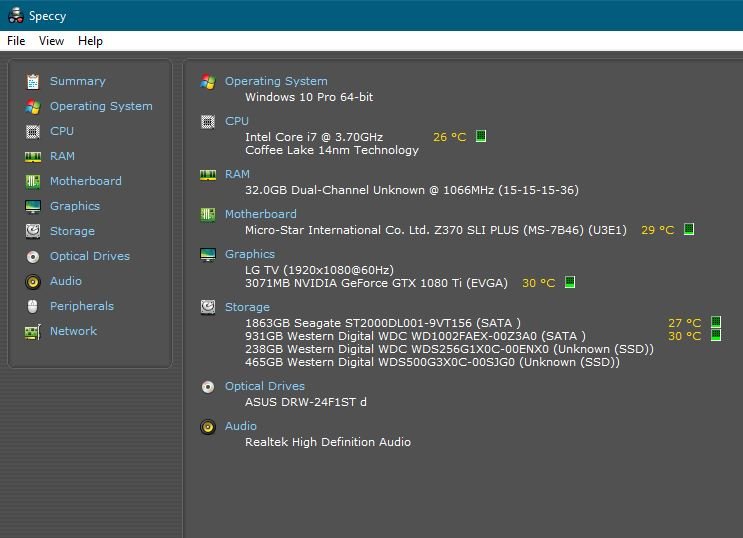Click the green motherboard temperature indicator

tap(689, 229)
